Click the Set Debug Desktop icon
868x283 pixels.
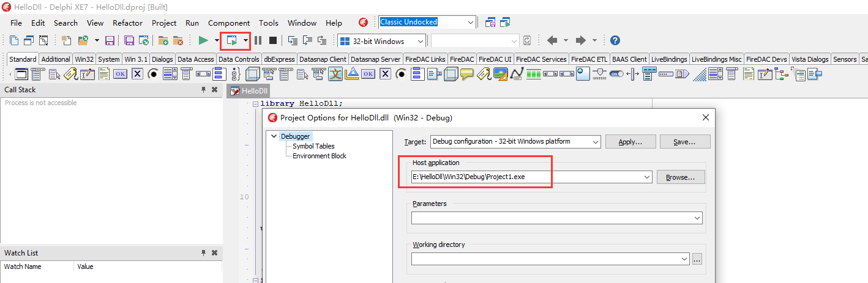click(506, 23)
